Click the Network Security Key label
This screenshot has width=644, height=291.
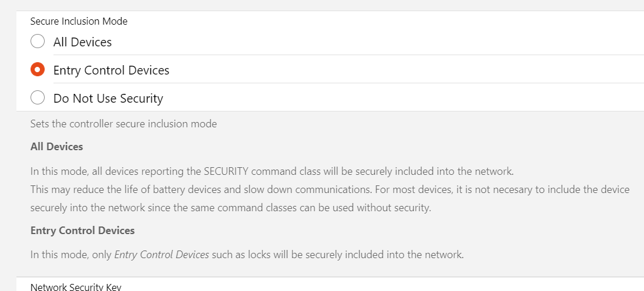tap(76, 287)
